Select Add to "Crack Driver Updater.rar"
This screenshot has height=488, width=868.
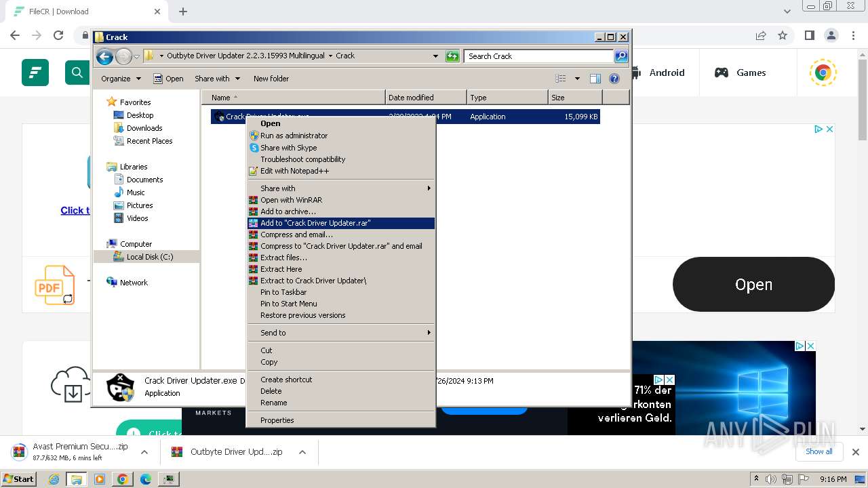tap(340, 223)
